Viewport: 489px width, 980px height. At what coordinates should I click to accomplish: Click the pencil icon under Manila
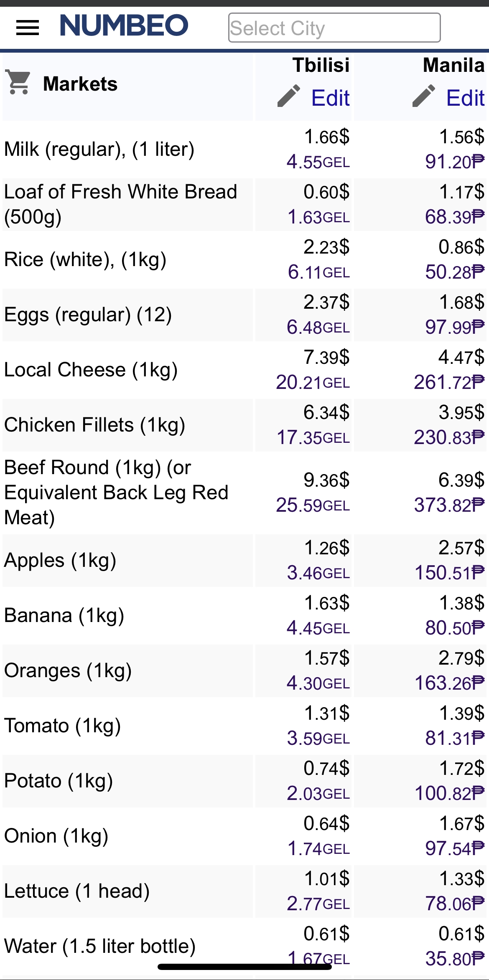[424, 96]
